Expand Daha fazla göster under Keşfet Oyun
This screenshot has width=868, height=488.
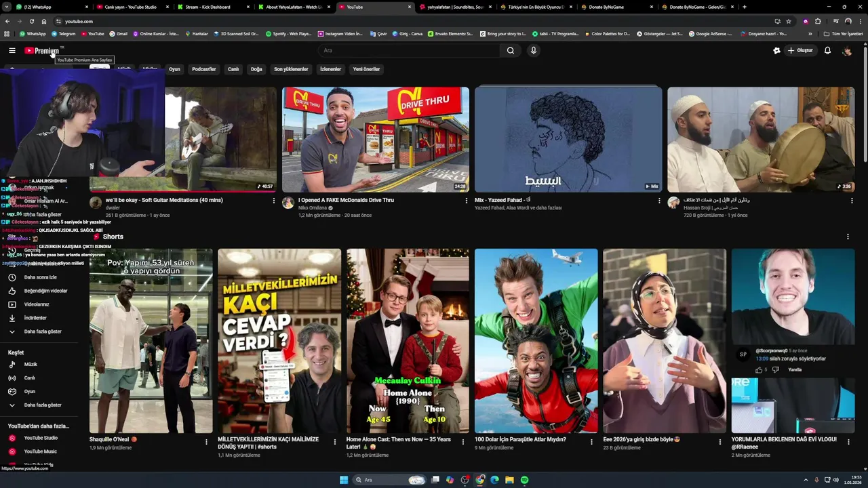click(42, 405)
